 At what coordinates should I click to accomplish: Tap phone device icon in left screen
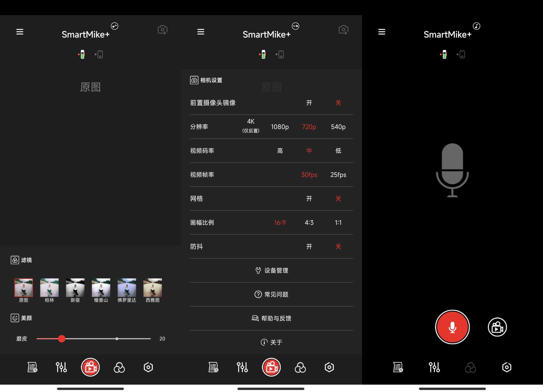(99, 54)
